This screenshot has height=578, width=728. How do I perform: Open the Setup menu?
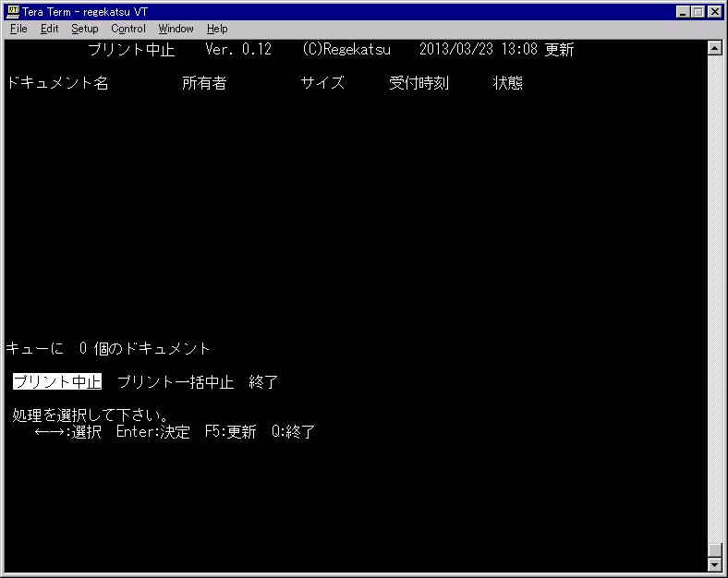click(84, 29)
